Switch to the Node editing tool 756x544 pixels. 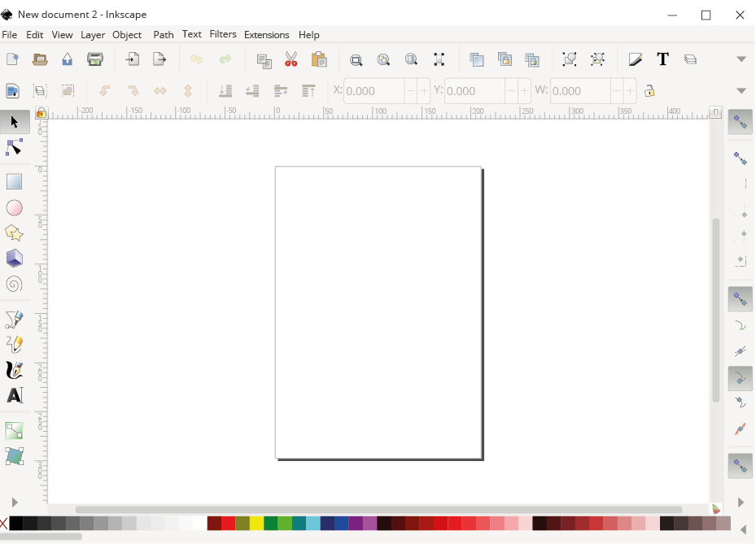14,147
